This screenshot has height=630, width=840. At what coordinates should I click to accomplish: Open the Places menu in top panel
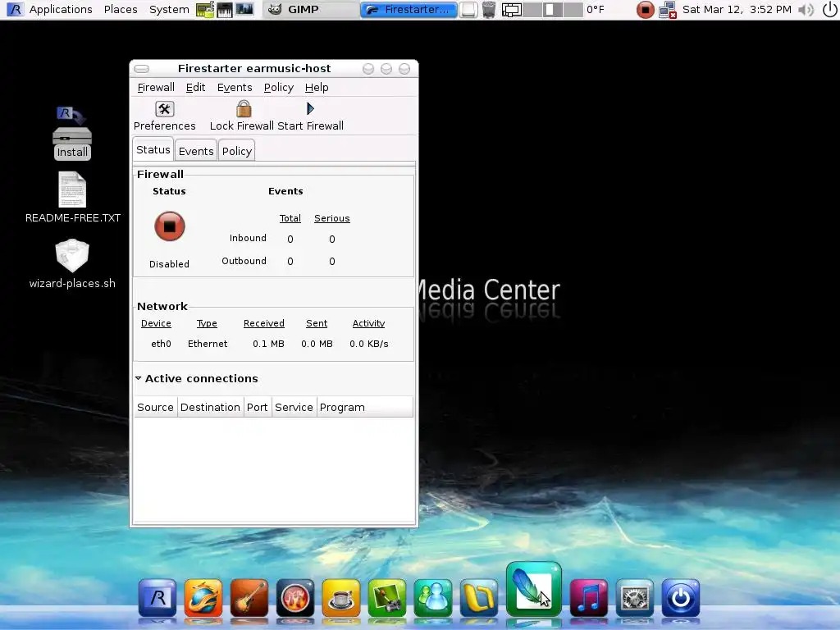121,10
